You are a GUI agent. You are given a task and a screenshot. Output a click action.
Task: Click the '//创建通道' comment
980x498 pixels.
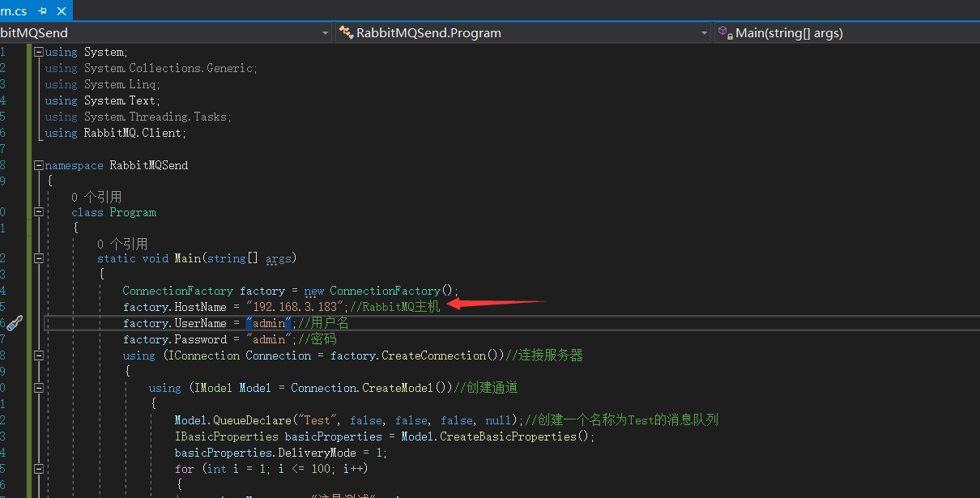(486, 388)
